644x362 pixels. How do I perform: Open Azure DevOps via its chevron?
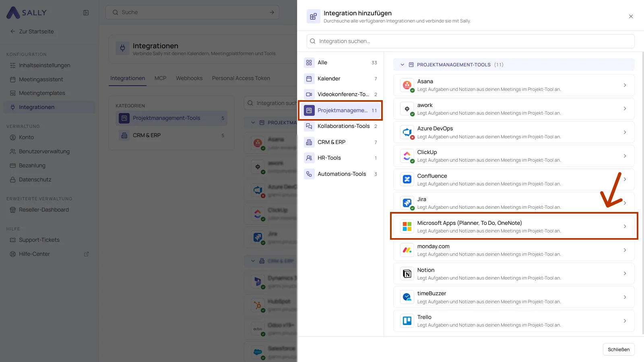tap(625, 132)
